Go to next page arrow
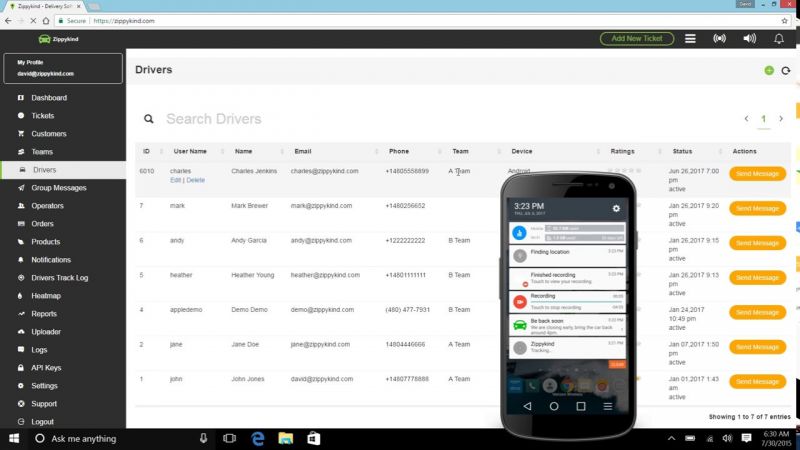The width and height of the screenshot is (800, 450). [x=781, y=118]
